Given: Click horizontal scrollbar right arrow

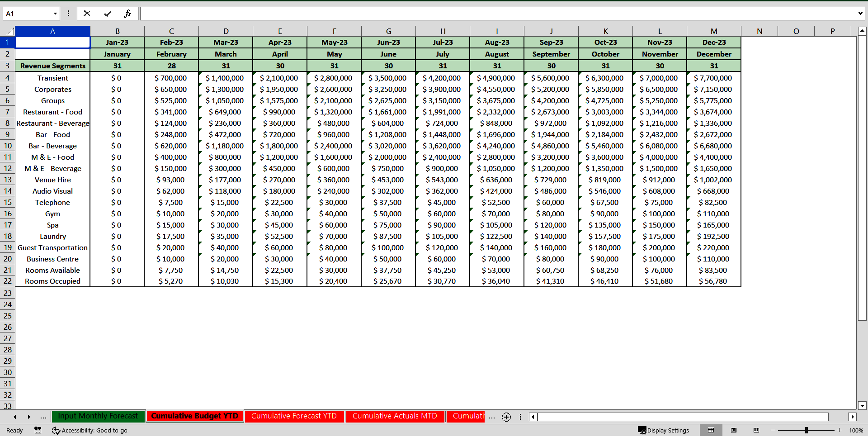Looking at the screenshot, I should 853,417.
